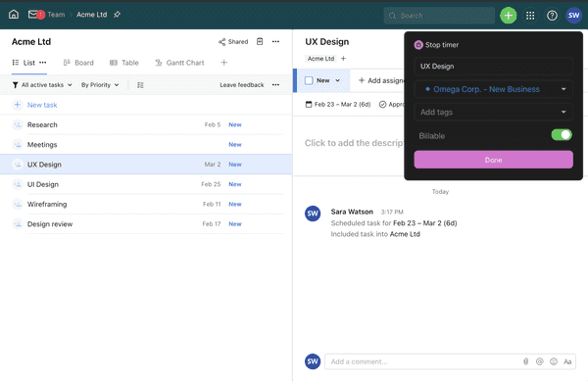Screen dimensions: 588x381
Task: Open the help question mark icon
Action: tap(552, 16)
